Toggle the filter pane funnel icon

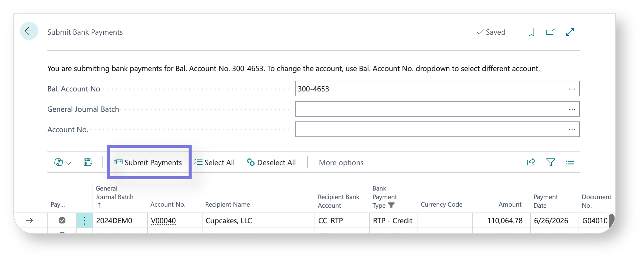[550, 162]
